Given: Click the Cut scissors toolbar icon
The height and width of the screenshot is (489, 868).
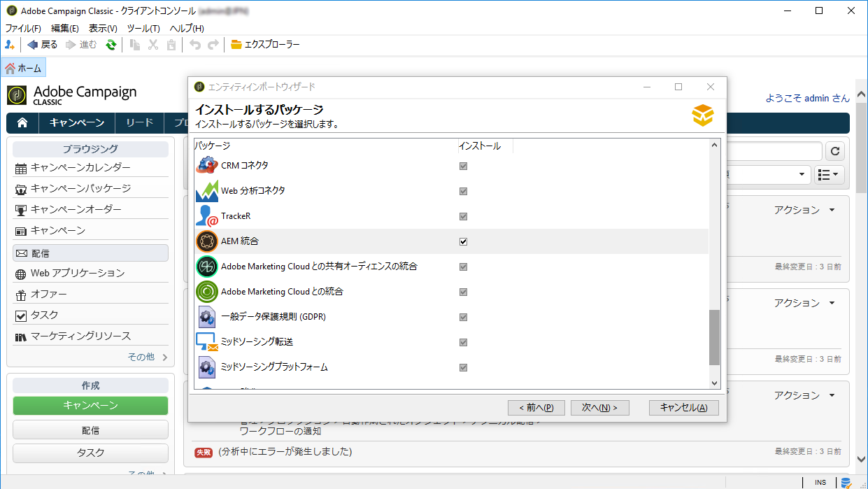Looking at the screenshot, I should tap(153, 45).
